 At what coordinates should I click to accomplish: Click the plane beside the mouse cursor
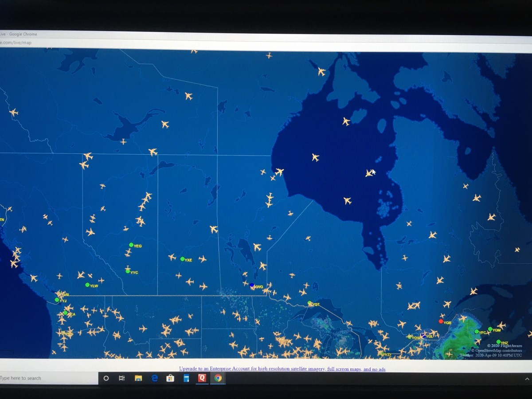[369, 173]
